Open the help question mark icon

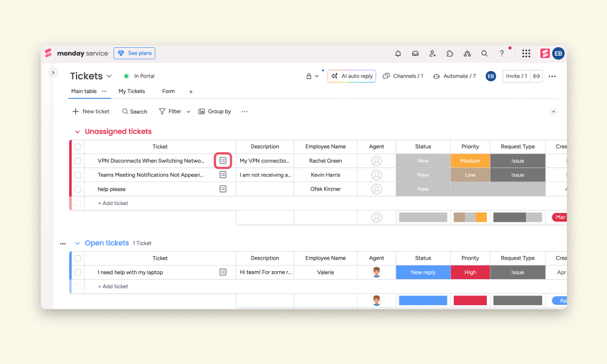[502, 53]
